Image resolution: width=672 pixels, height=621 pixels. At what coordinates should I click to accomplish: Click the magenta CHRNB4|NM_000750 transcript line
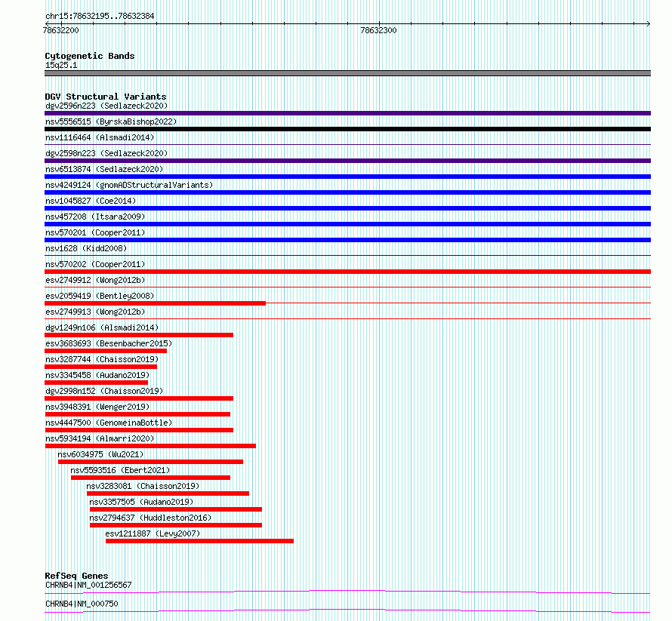[347, 610]
